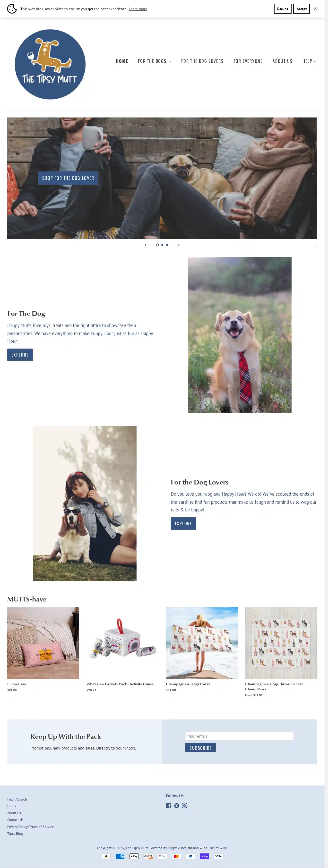Open the For The Dog Lovers menu item

(x=202, y=61)
